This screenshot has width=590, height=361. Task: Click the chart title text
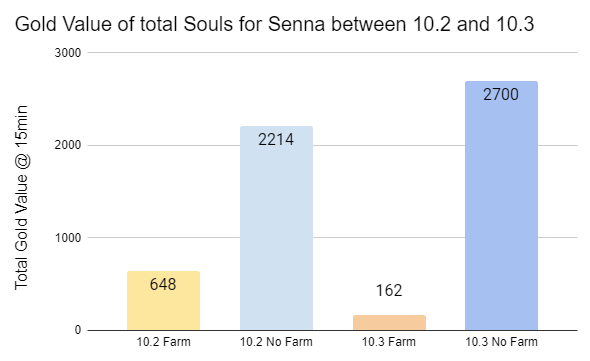274,24
